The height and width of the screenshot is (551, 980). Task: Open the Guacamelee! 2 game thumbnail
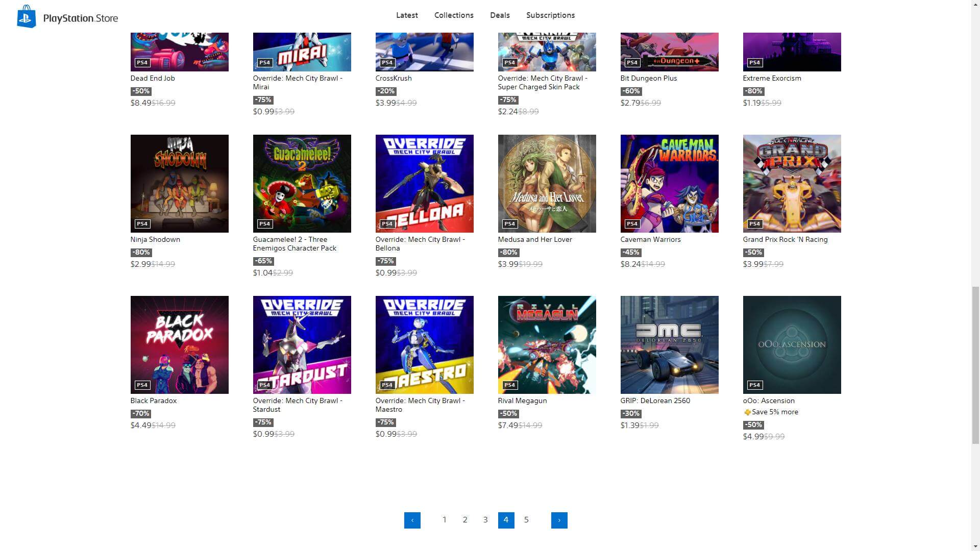coord(302,184)
